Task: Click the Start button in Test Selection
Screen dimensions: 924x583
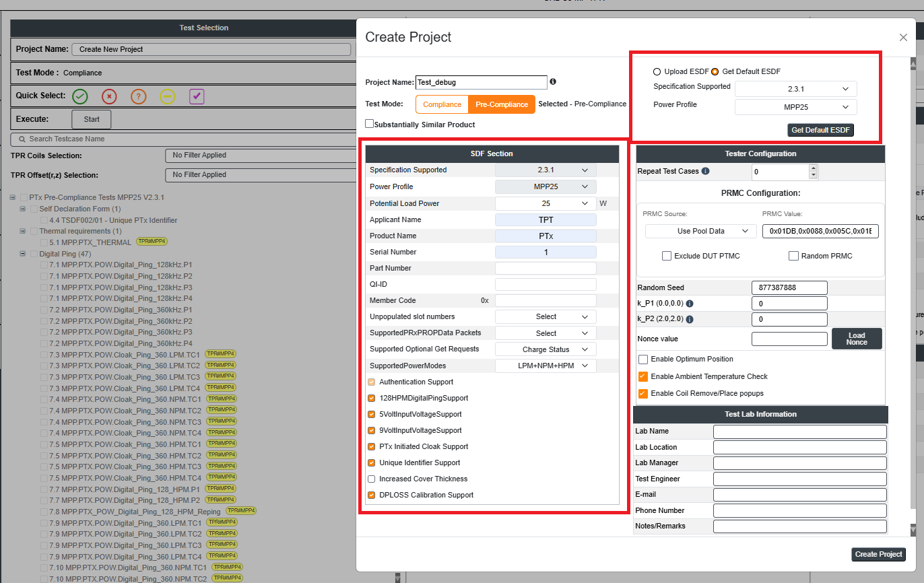Action: 92,119
